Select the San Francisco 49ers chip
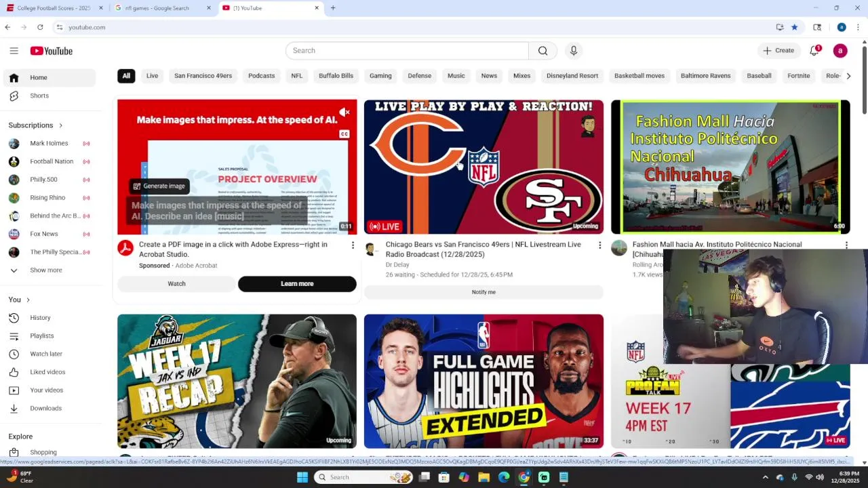868x488 pixels. click(203, 76)
